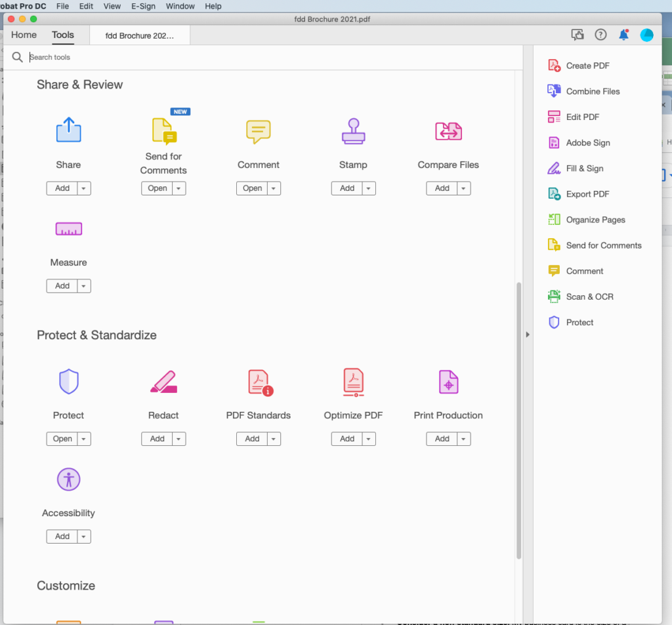672x625 pixels.
Task: Click Open under the Comment tool
Action: point(252,188)
